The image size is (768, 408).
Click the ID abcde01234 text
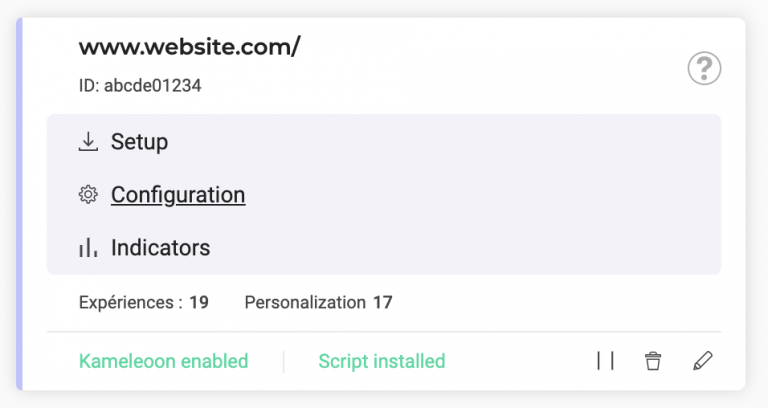(140, 86)
